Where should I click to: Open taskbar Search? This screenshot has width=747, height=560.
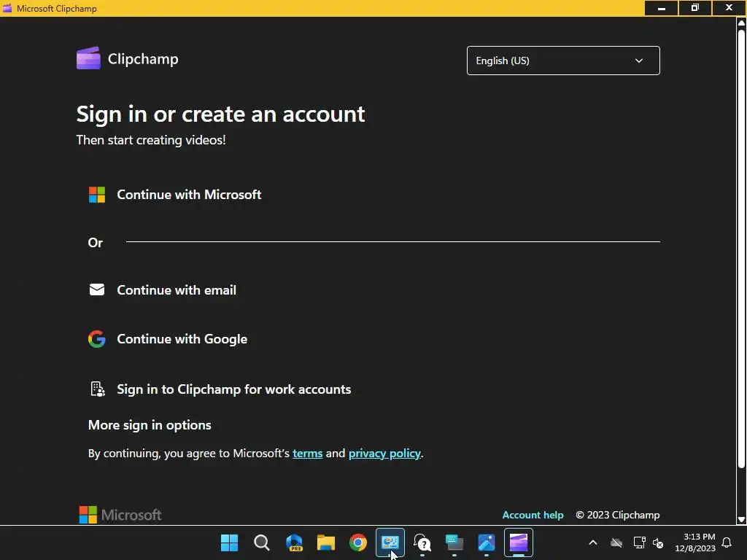tap(262, 542)
